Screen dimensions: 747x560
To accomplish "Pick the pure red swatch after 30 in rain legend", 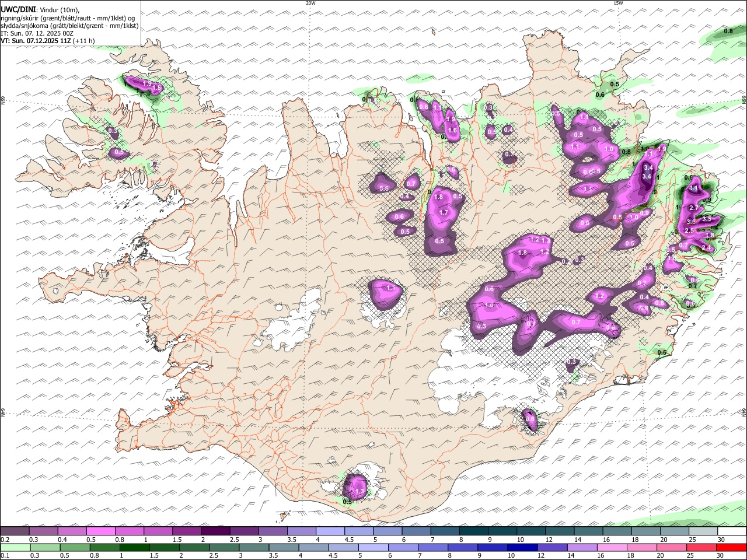I will [x=731, y=548].
